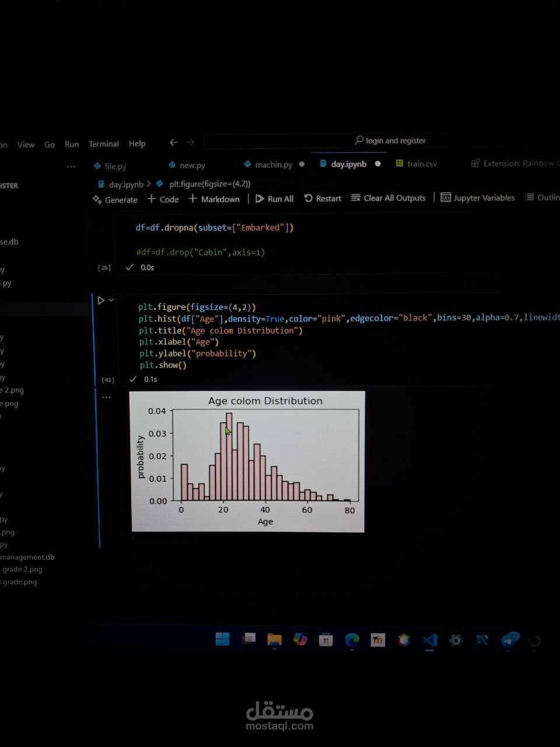Add a new Code cell
560x747 pixels.
163,199
